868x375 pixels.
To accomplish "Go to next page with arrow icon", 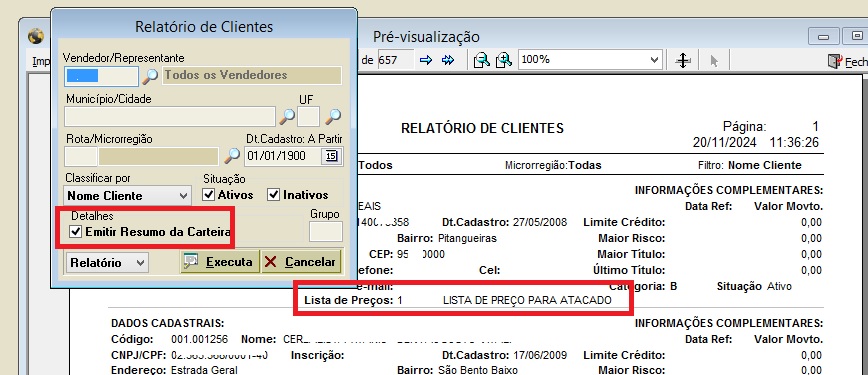I will 426,60.
